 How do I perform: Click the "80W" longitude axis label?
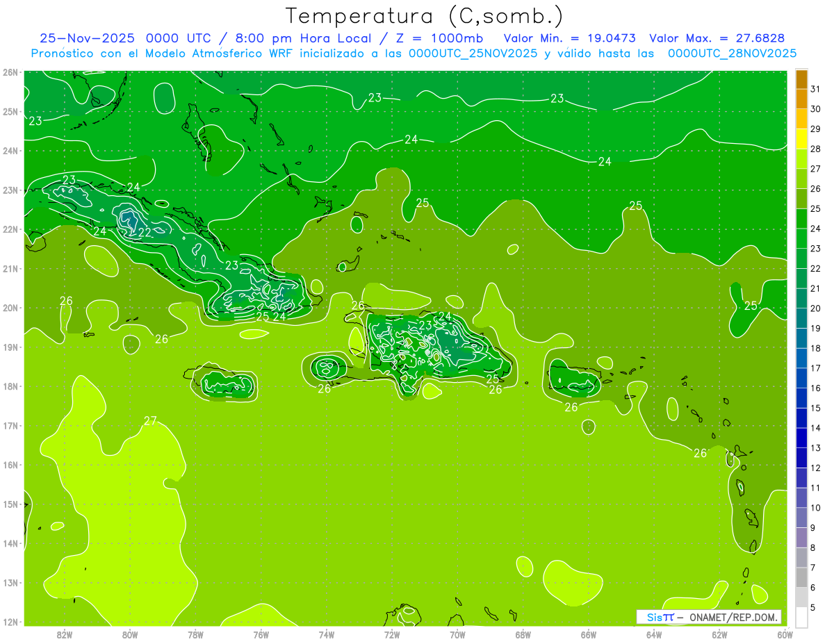click(x=130, y=634)
